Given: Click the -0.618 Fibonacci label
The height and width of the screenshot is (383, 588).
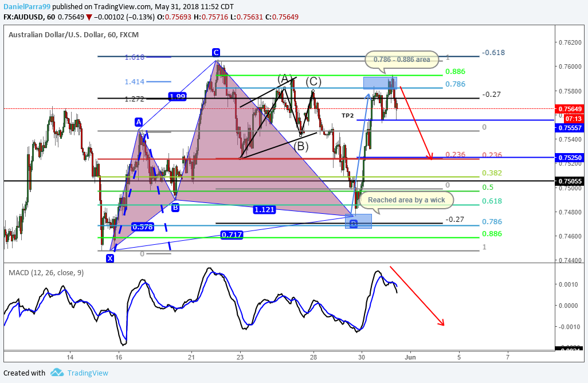Looking at the screenshot, I should (493, 53).
